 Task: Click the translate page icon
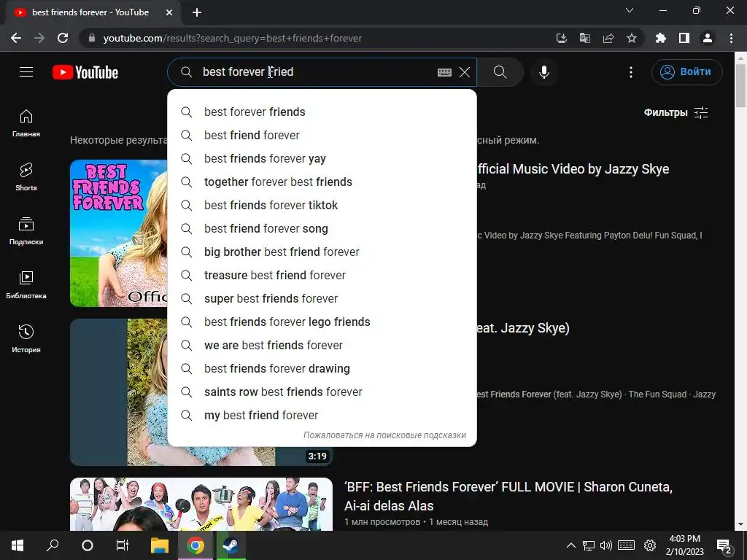point(585,38)
